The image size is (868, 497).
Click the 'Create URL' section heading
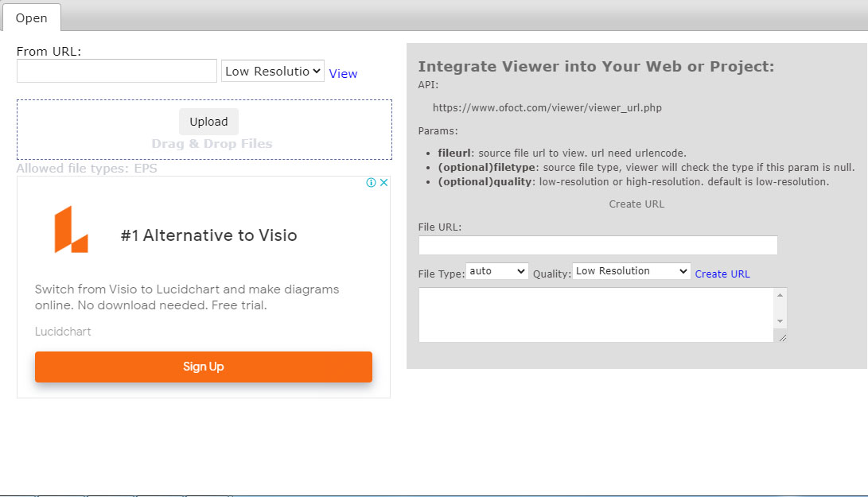[636, 204]
